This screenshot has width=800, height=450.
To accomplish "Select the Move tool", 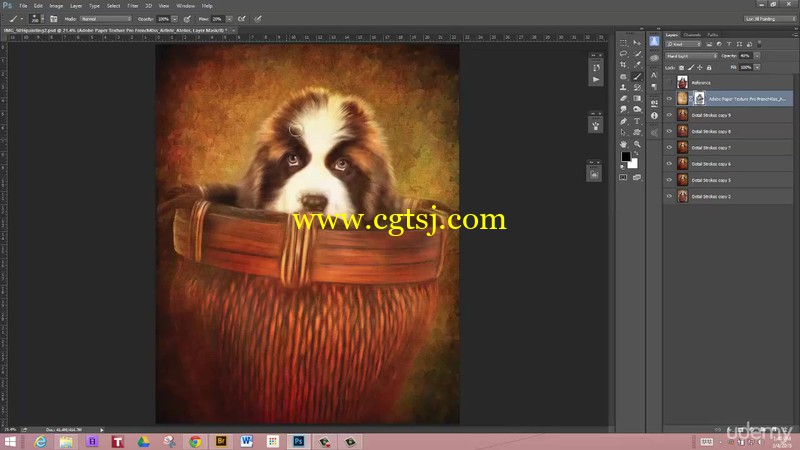I will [x=637, y=42].
